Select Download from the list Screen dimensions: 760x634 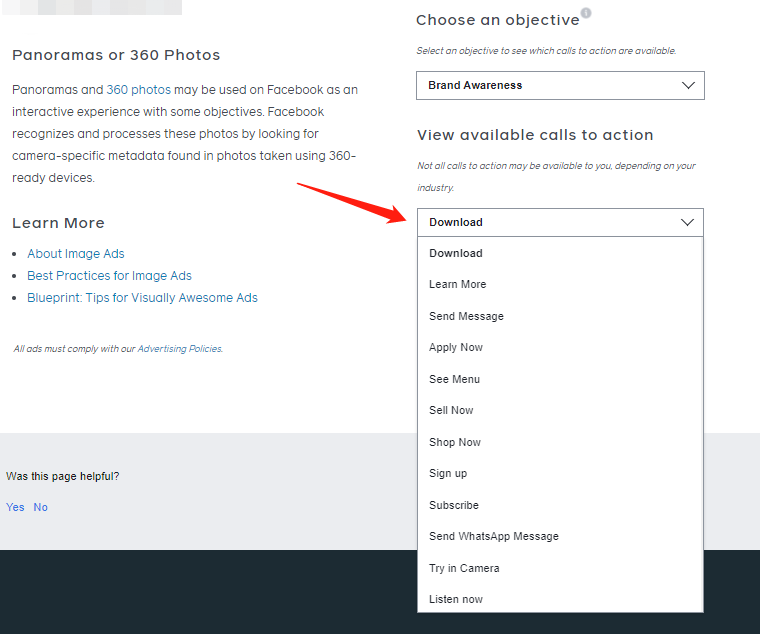coord(456,253)
